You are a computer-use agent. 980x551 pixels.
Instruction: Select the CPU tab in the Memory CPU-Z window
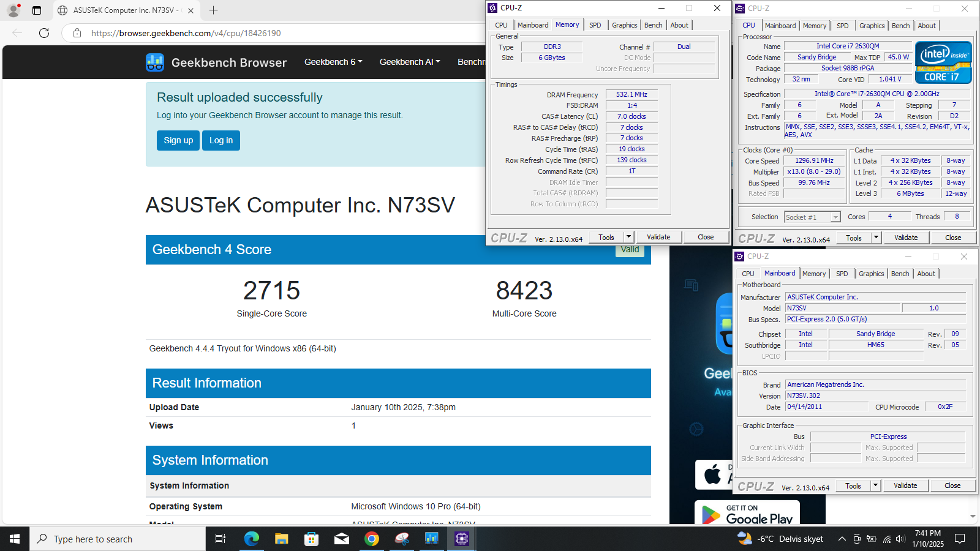coord(501,25)
